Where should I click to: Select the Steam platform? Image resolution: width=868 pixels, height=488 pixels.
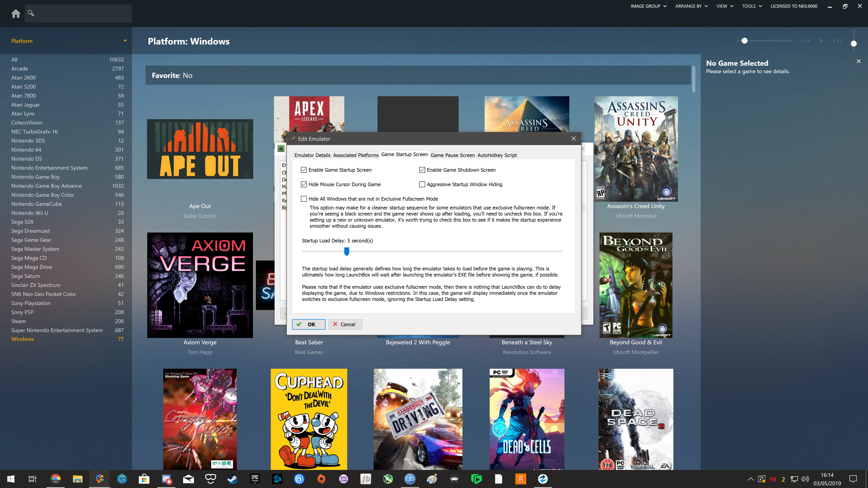[67, 321]
